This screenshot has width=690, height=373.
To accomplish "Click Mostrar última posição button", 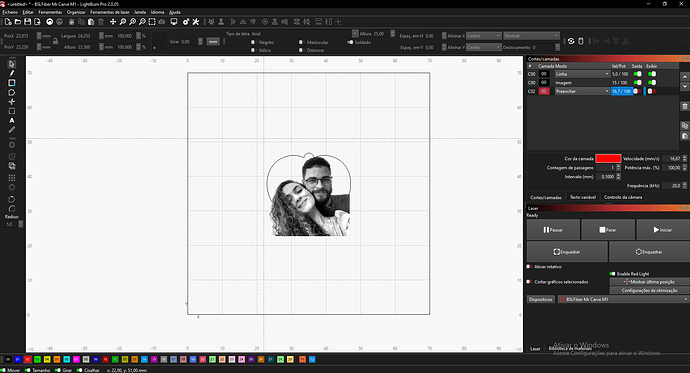I will (649, 282).
